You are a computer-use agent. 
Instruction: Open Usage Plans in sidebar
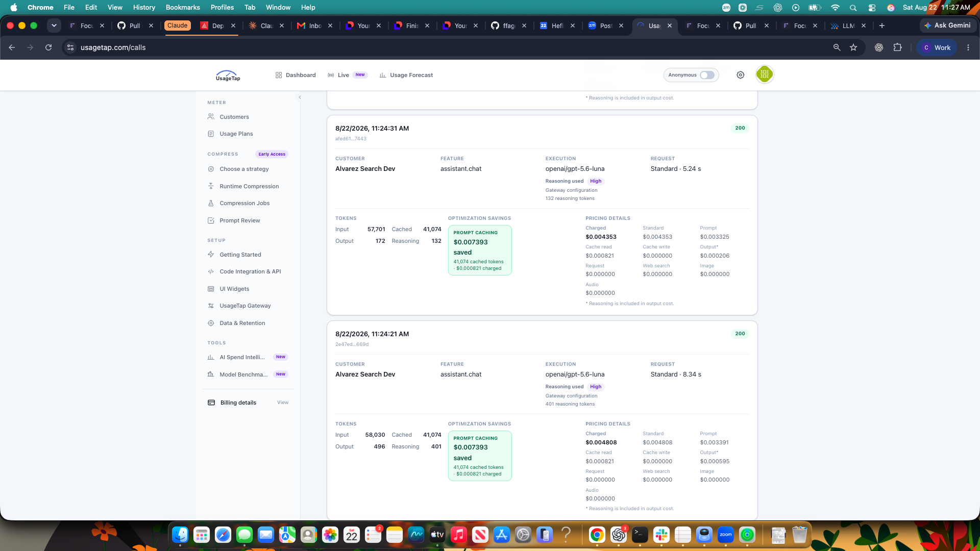click(x=236, y=134)
